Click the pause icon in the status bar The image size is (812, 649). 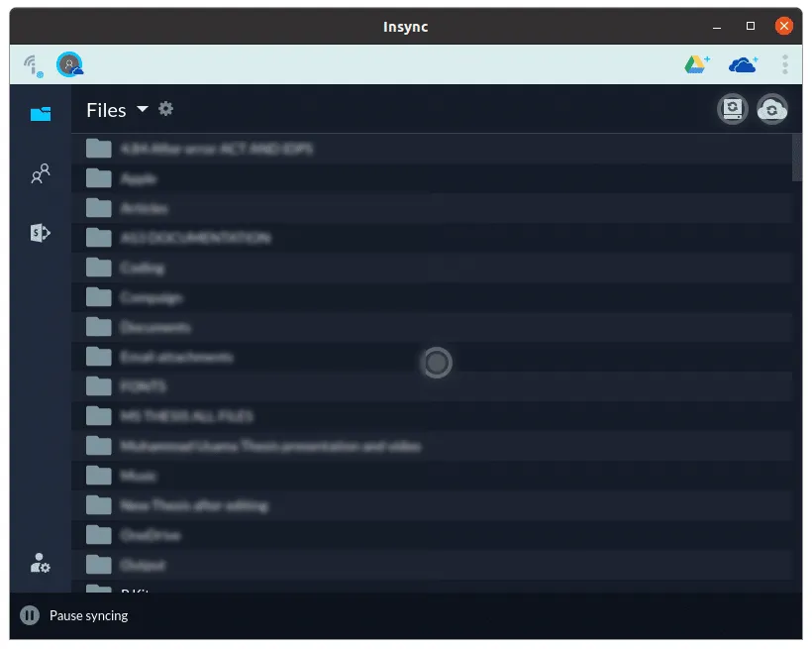(30, 616)
